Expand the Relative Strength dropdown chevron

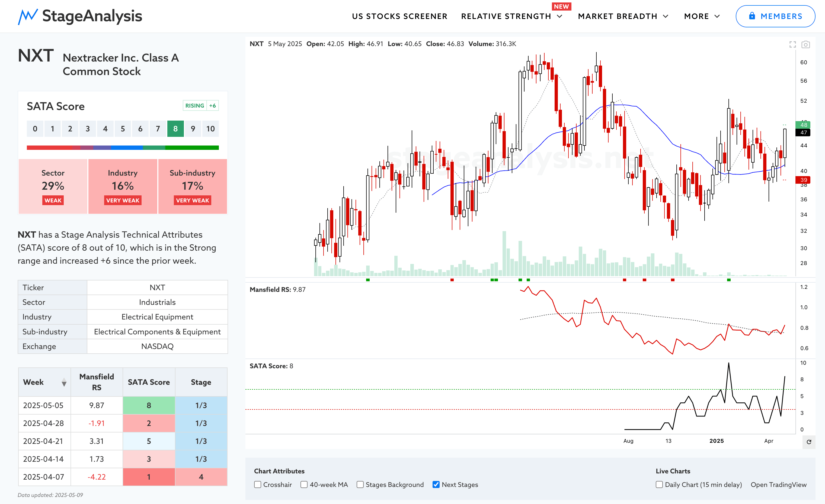pos(559,16)
